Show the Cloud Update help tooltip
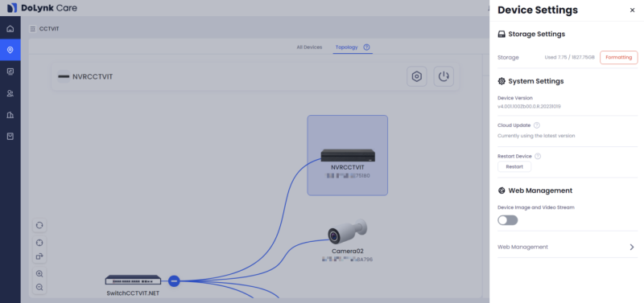 click(536, 125)
